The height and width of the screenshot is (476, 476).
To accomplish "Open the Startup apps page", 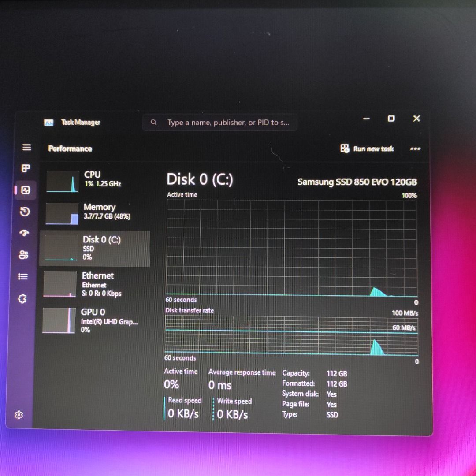I will [25, 233].
